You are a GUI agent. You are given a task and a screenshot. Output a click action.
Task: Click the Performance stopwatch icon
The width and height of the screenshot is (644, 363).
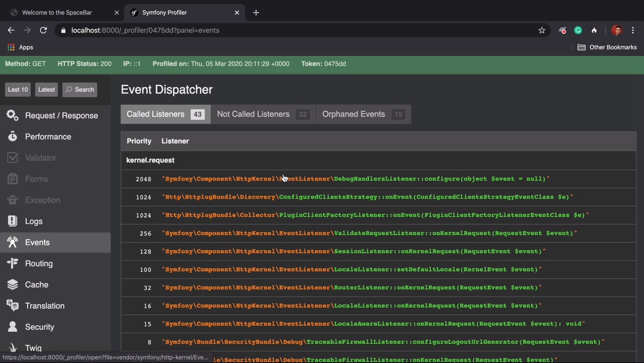click(x=12, y=137)
